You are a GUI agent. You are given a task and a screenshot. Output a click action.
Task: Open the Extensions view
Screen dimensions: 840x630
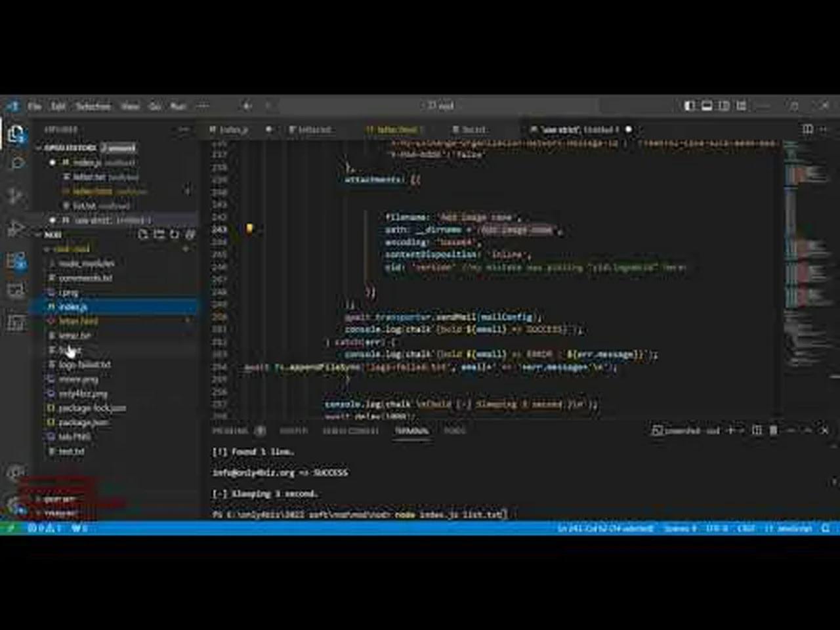[x=14, y=259]
